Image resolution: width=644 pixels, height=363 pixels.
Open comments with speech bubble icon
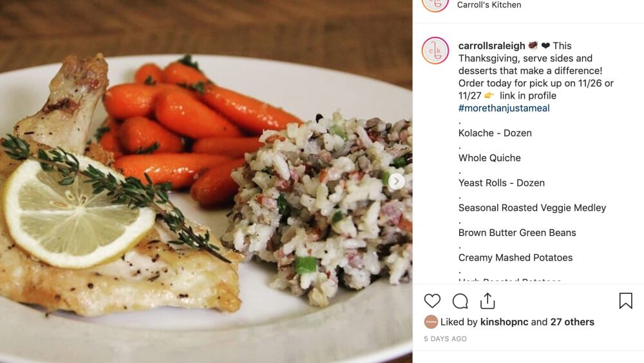(460, 301)
